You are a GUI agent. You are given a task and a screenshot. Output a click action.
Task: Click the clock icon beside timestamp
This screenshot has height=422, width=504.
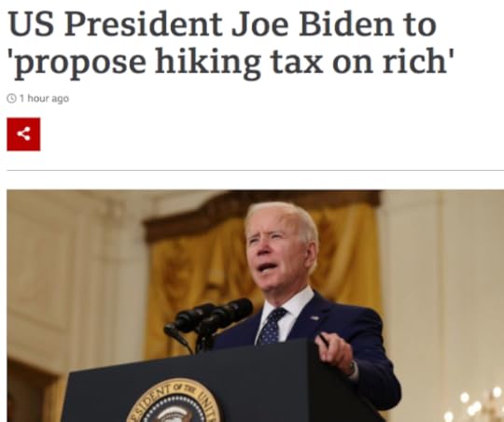click(x=11, y=98)
